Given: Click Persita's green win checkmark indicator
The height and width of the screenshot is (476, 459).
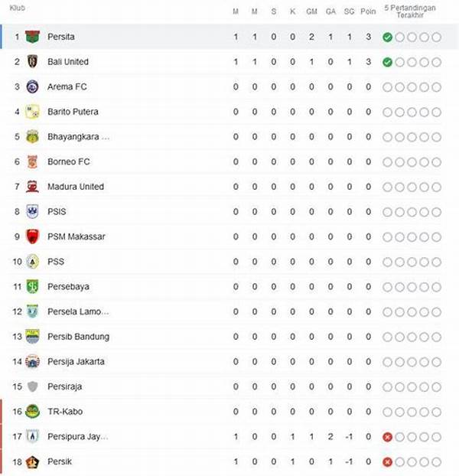Looking at the screenshot, I should (388, 37).
